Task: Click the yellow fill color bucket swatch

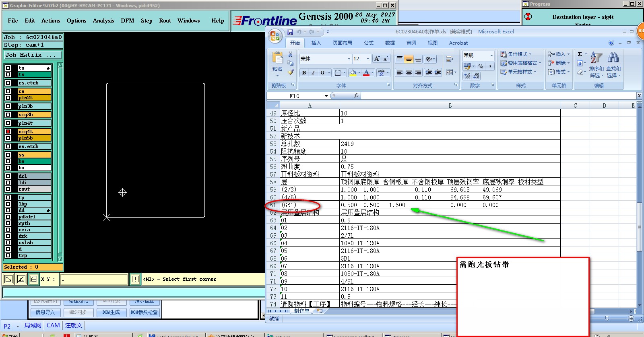Action: (x=353, y=73)
